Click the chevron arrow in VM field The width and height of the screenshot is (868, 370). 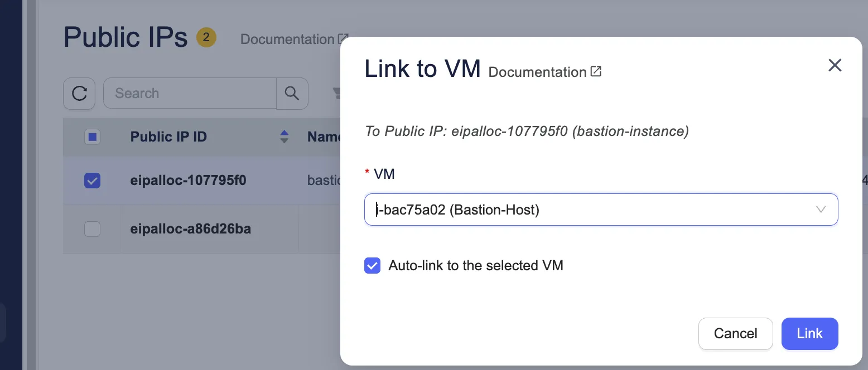(821, 210)
